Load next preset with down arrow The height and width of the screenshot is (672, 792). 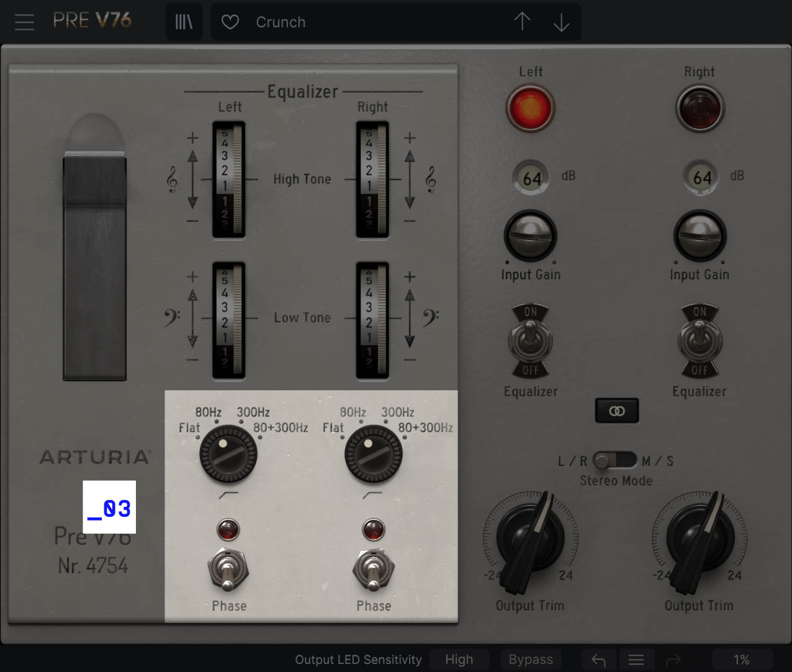click(561, 22)
